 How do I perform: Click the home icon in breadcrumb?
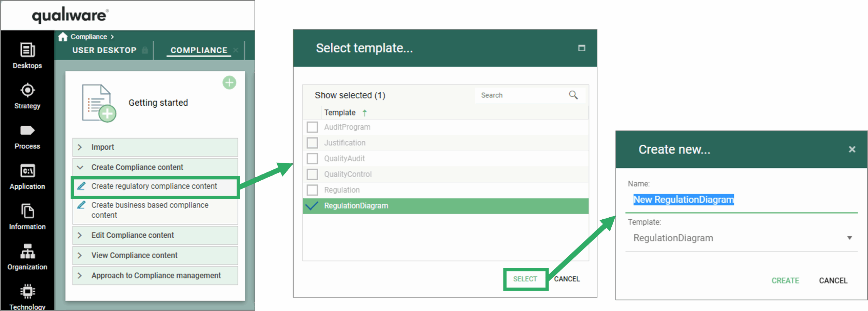pyautogui.click(x=63, y=37)
